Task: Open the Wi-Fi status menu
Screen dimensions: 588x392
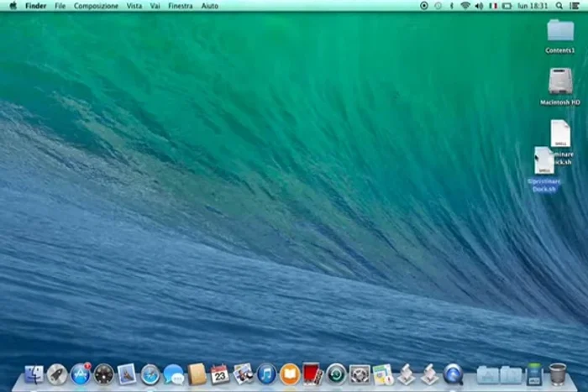Action: (x=465, y=6)
